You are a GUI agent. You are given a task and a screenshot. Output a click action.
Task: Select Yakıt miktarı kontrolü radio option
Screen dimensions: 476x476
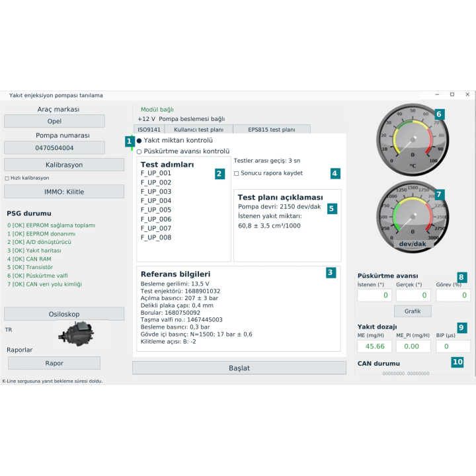(139, 141)
